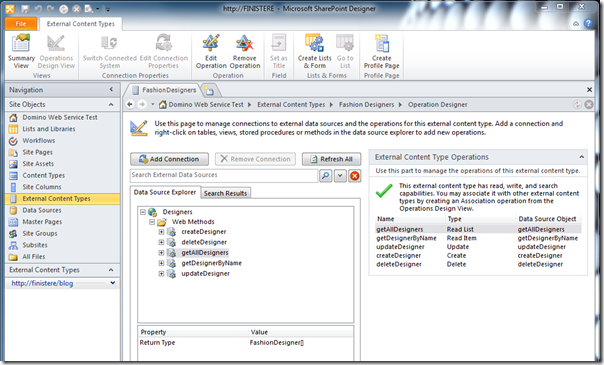
Task: Click the Add Connection button
Action: point(169,159)
